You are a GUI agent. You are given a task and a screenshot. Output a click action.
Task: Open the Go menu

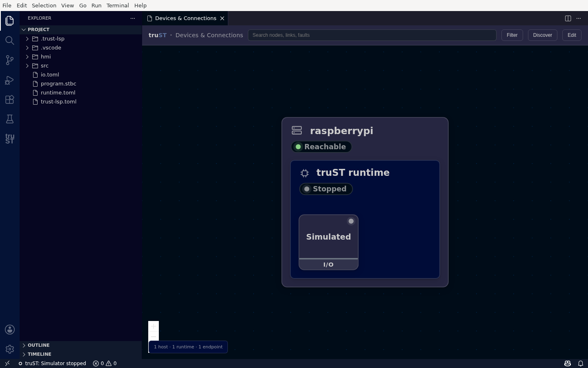point(83,5)
